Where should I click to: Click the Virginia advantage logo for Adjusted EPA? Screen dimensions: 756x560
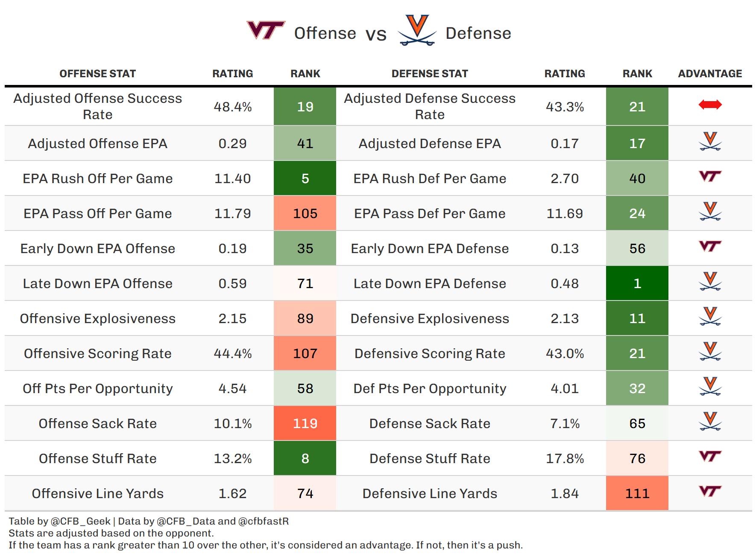pos(710,141)
